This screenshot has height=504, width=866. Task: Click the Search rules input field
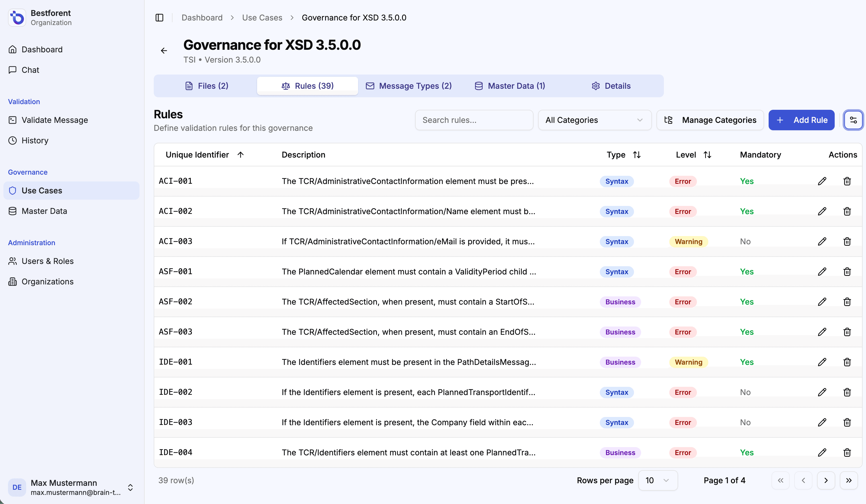click(474, 120)
